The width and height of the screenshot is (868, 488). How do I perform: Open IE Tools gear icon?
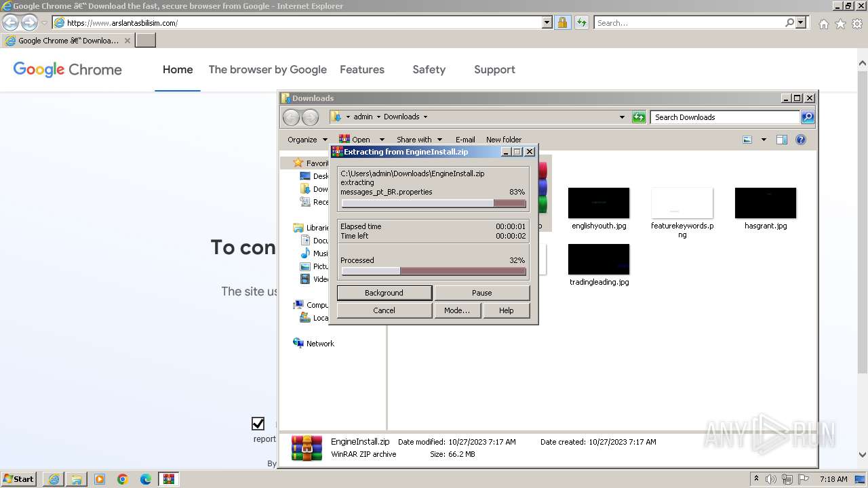tap(857, 24)
